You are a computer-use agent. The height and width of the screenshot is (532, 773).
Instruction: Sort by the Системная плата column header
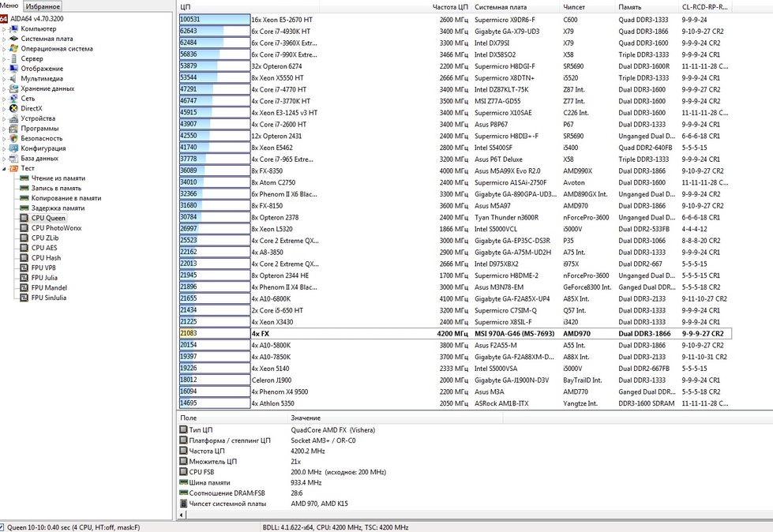(497, 6)
